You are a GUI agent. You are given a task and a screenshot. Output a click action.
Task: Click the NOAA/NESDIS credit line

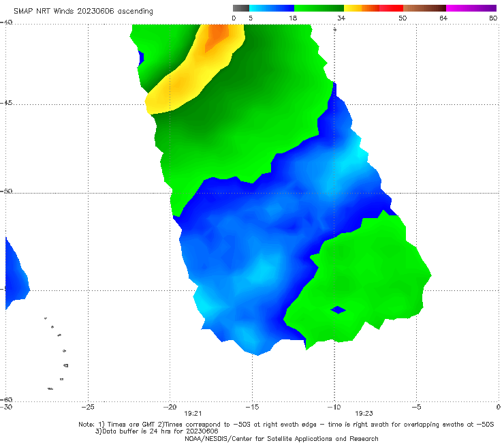click(281, 439)
